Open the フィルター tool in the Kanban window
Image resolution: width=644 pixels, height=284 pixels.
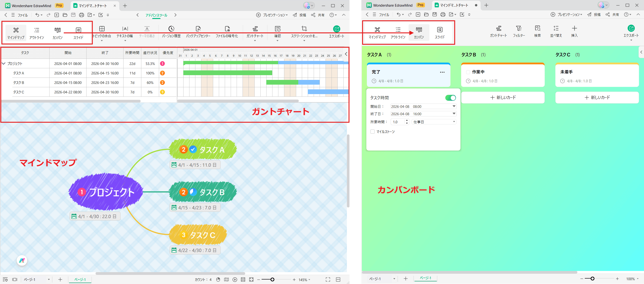point(519,31)
